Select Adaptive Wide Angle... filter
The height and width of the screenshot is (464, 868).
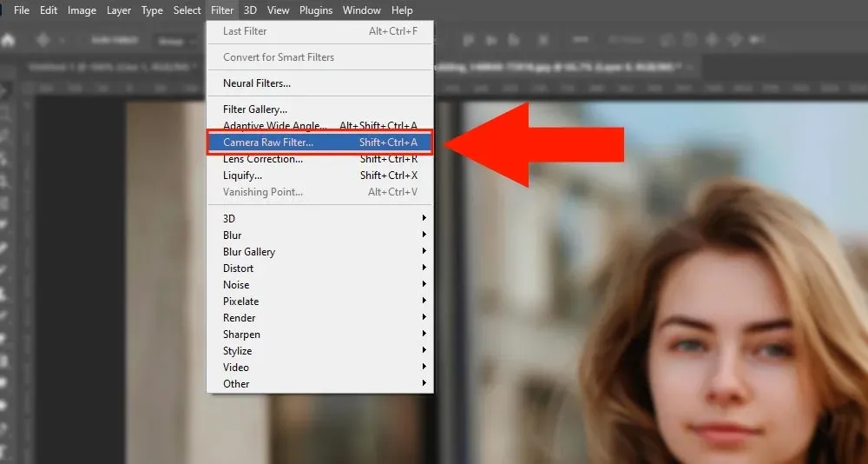click(320, 126)
